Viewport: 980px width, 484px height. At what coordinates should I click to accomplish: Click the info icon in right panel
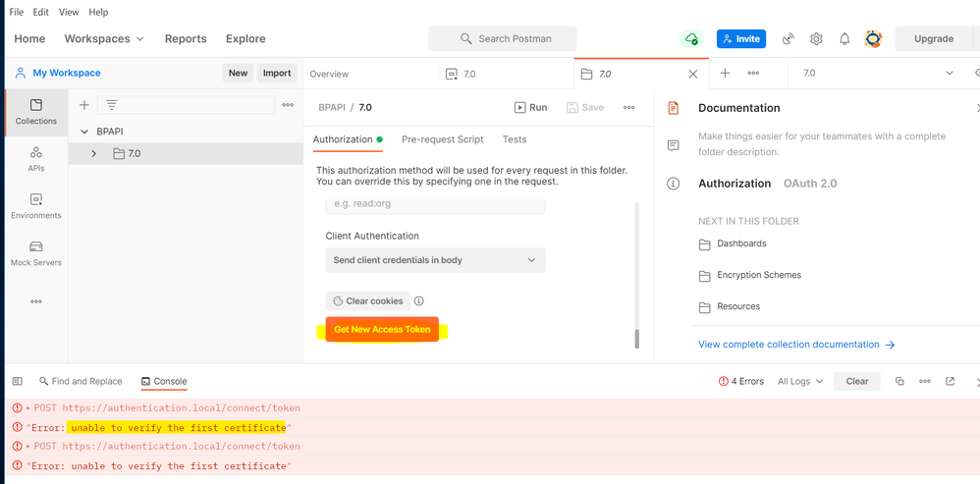673,184
